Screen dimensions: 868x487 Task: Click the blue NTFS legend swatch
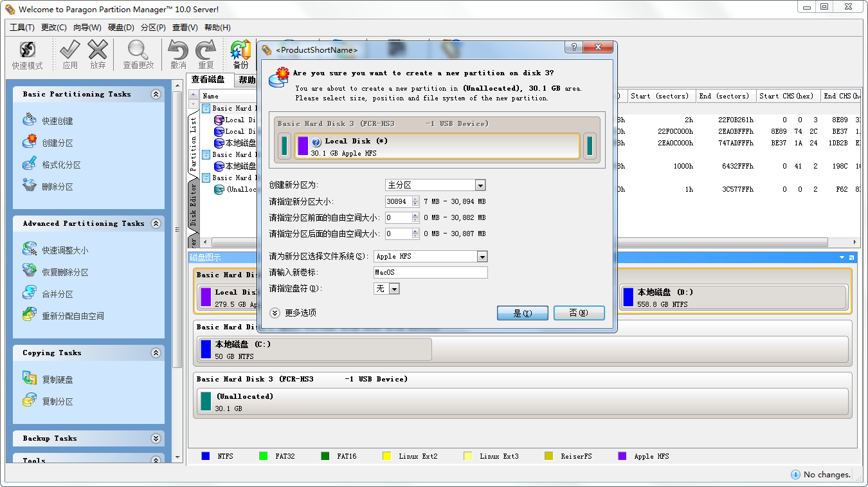pos(206,456)
